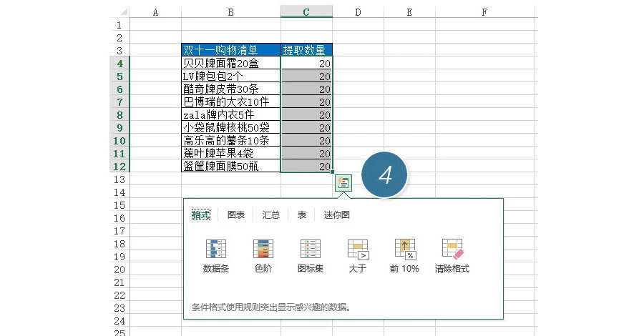Screen dimensions: 644x336
Task: Select row 24 header
Action: pyautogui.click(x=119, y=321)
